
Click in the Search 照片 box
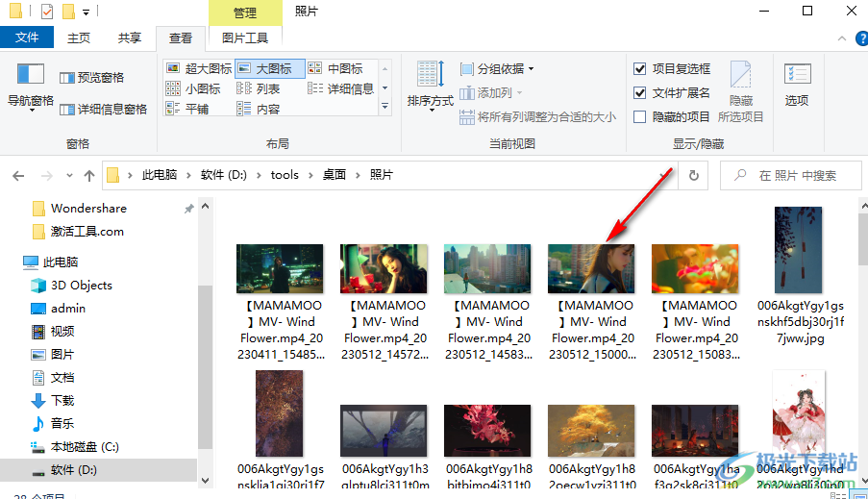[791, 176]
